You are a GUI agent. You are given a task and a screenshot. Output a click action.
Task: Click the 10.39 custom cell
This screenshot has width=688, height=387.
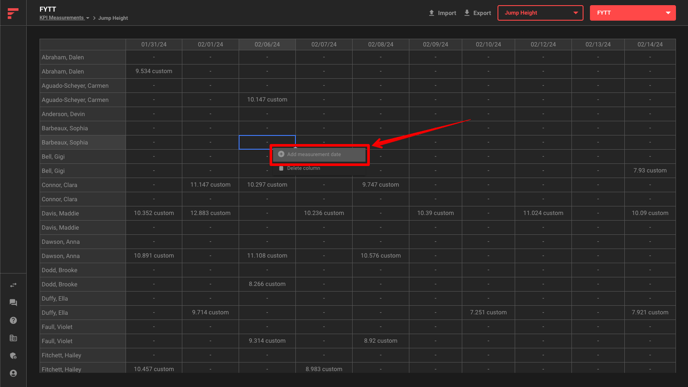point(435,213)
